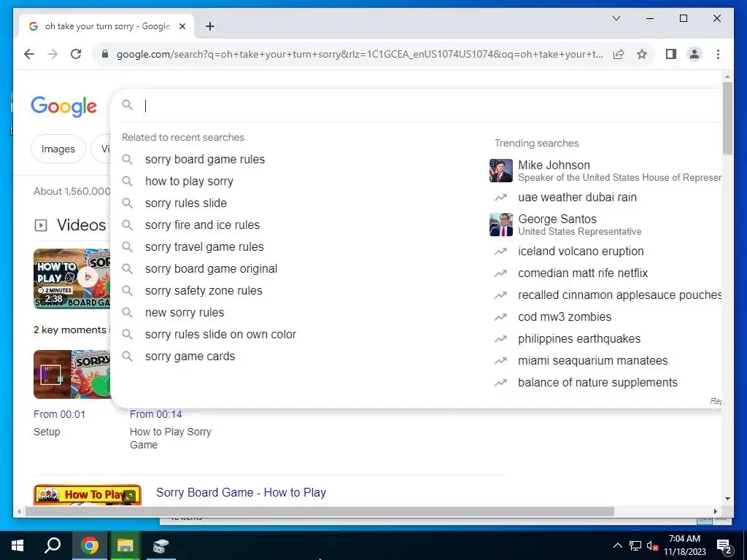747x560 pixels.
Task: Open trending search 'comedian matt rife netflix'
Action: pos(583,273)
